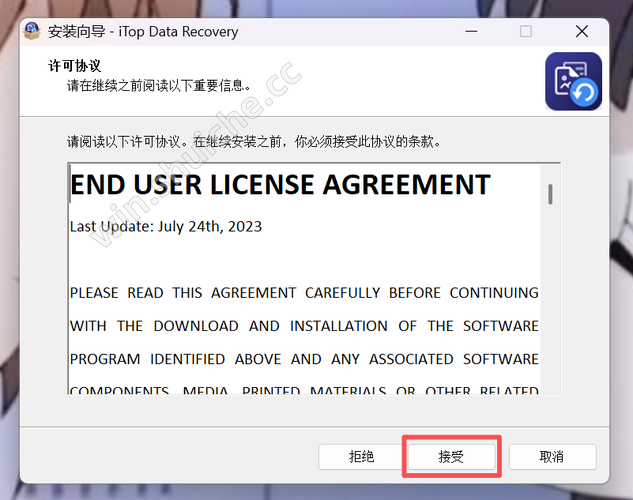
Task: Grab the license text scrollbar thumb
Action: coord(550,193)
